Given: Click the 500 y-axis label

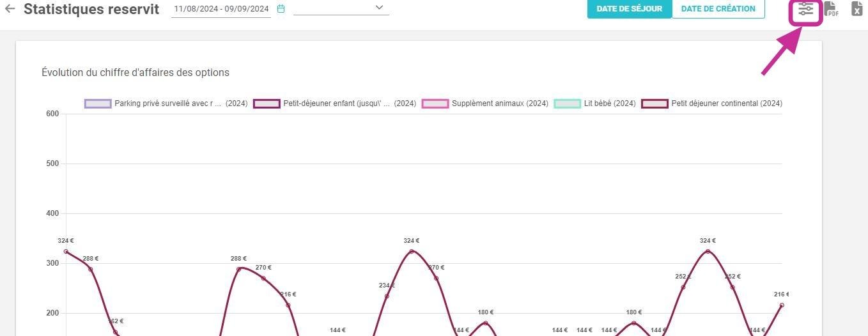Looking at the screenshot, I should click(x=52, y=164).
